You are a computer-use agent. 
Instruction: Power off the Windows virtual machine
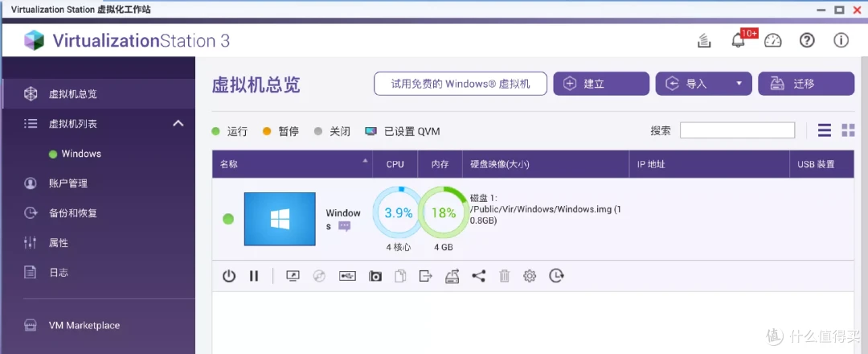(228, 276)
